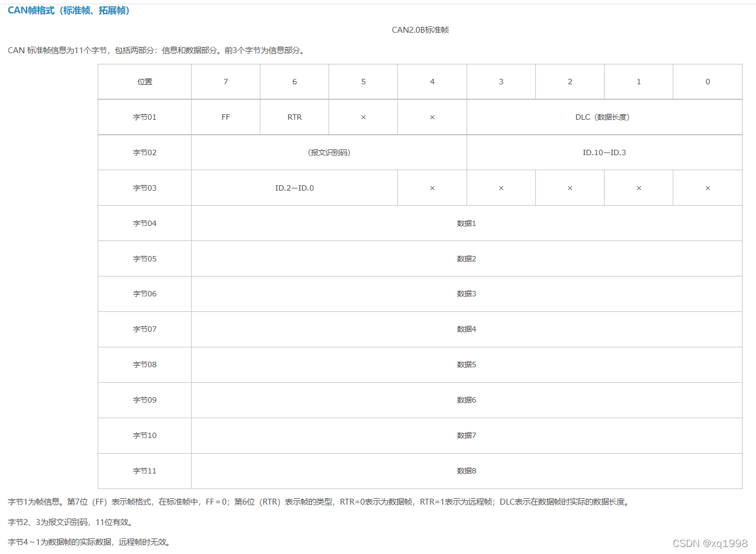Viewport: 756px width, 554px height.
Task: Click the "ID.2—ID.0" cell
Action: pos(295,188)
